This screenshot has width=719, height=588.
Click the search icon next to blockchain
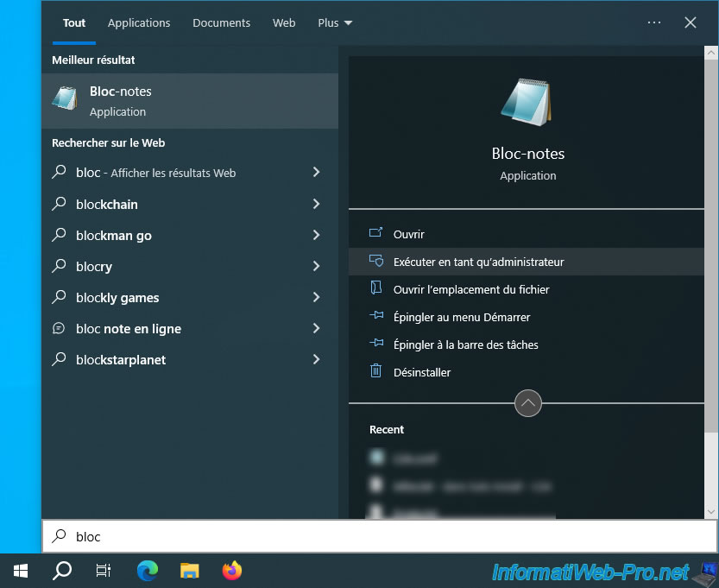click(x=60, y=204)
